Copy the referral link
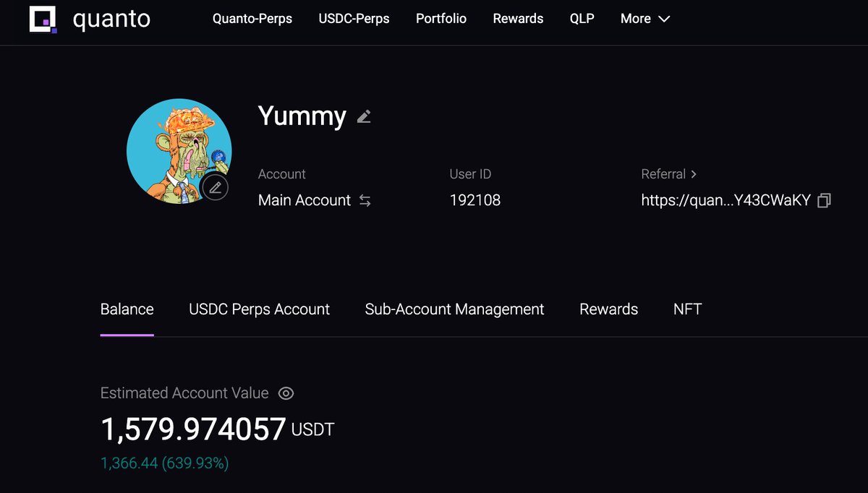This screenshot has width=868, height=493. click(x=824, y=201)
